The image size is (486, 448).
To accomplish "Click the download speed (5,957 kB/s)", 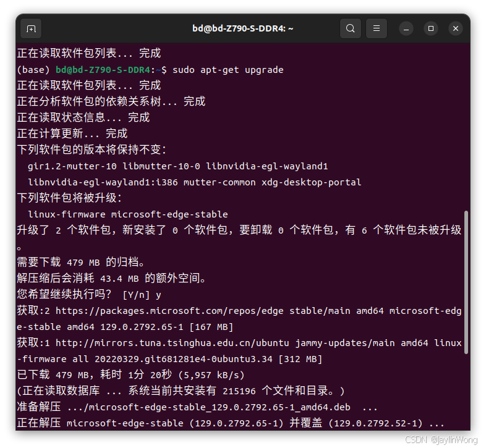I will [x=211, y=375].
